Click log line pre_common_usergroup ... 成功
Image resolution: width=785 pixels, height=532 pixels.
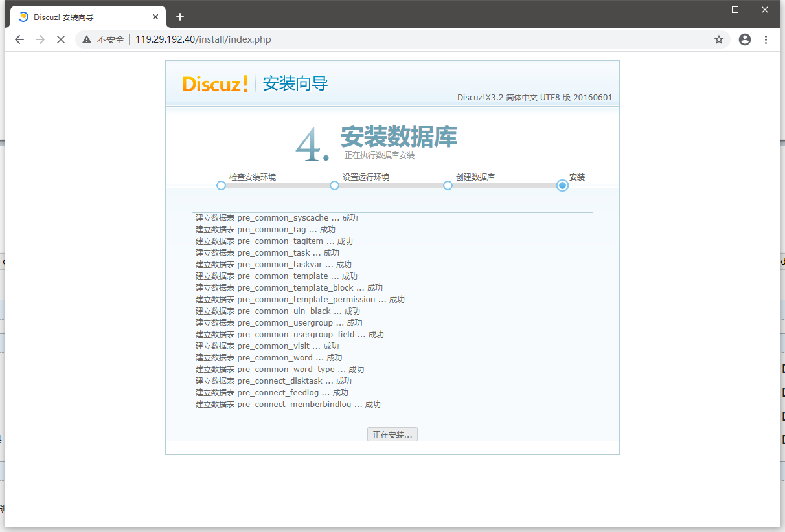pyautogui.click(x=279, y=323)
